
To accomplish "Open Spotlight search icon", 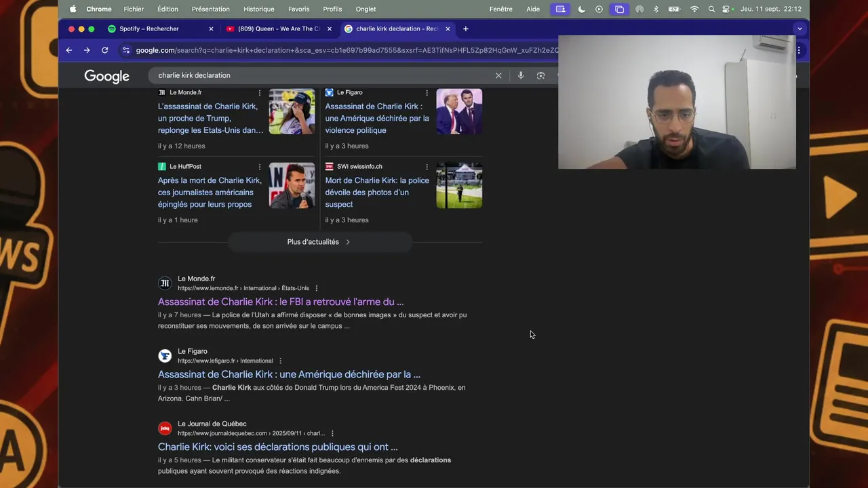I will (711, 9).
